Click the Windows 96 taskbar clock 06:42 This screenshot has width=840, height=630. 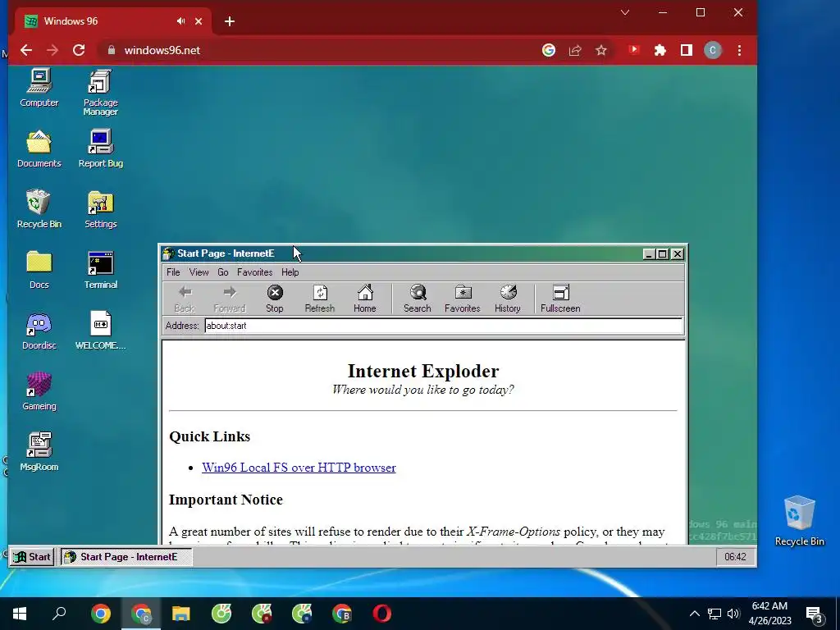(x=735, y=557)
